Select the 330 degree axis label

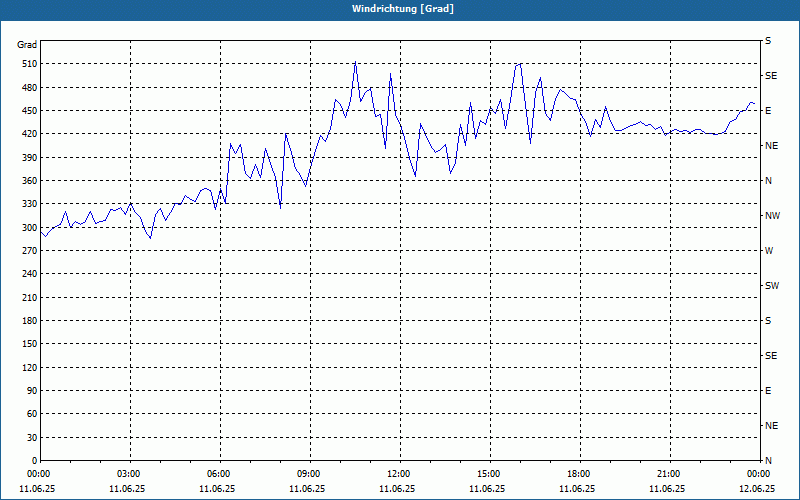point(29,204)
